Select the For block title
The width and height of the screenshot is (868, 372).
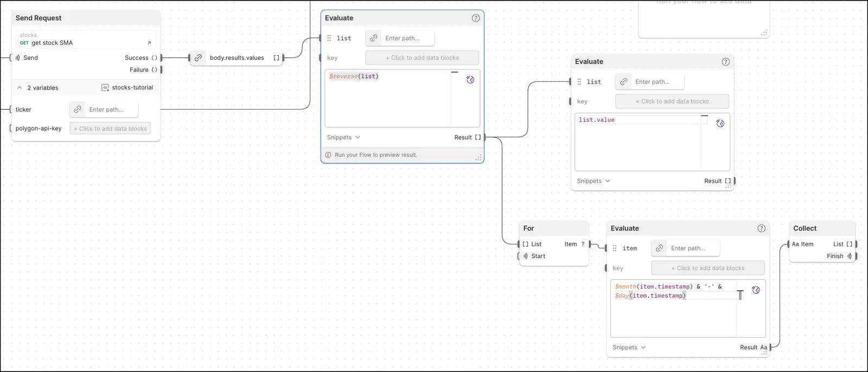tap(528, 228)
